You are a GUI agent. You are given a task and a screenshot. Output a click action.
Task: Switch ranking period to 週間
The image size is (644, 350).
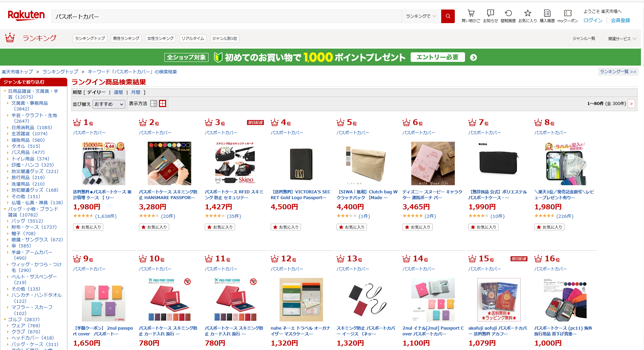[x=118, y=92]
